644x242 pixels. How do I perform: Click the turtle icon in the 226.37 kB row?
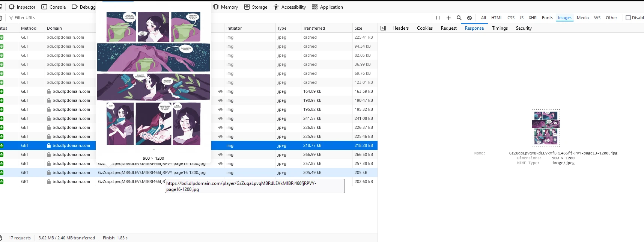(x=220, y=127)
